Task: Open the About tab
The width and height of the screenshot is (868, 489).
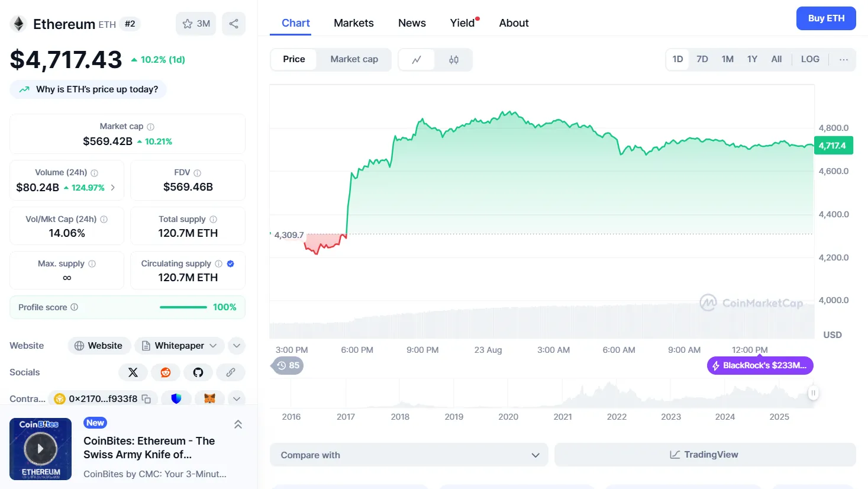Action: pyautogui.click(x=514, y=23)
